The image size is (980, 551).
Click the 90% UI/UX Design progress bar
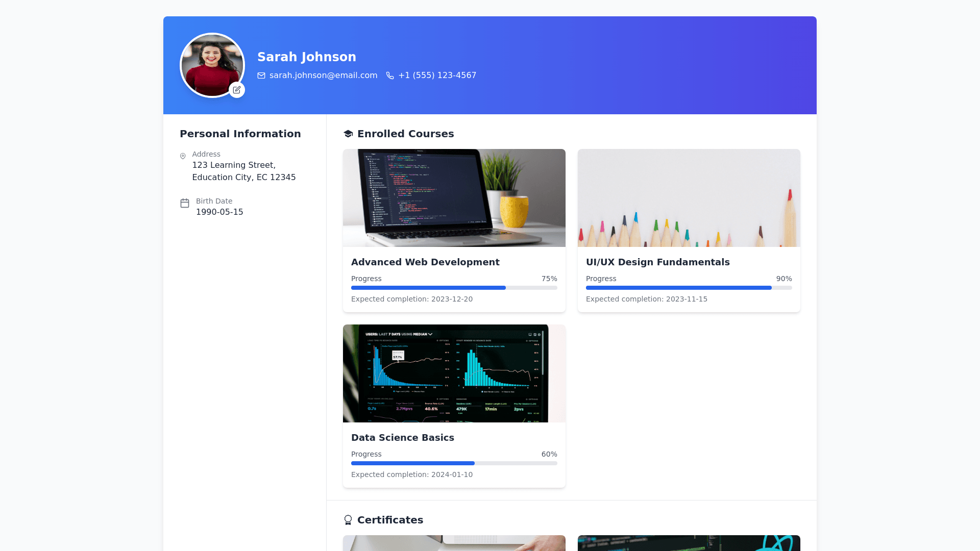coord(689,288)
